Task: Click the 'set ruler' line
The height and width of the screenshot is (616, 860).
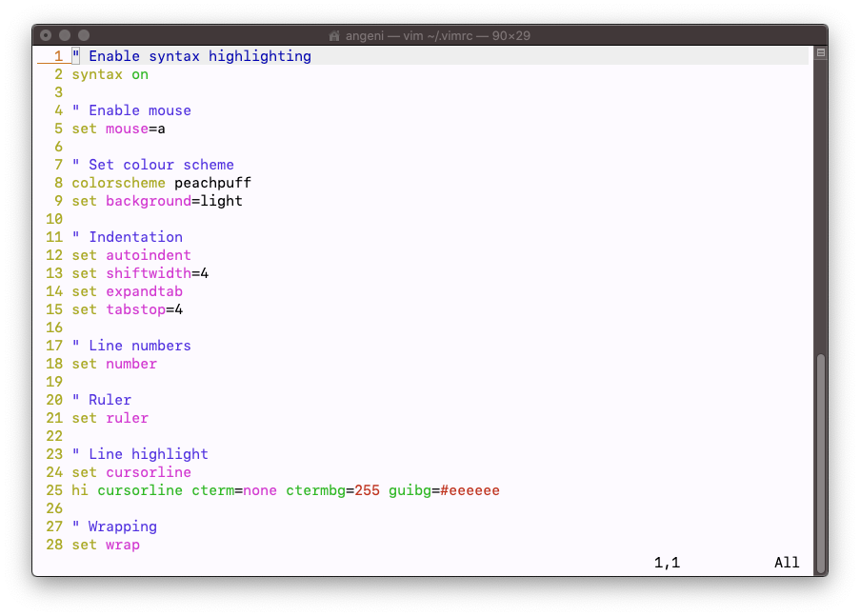Action: click(x=110, y=419)
